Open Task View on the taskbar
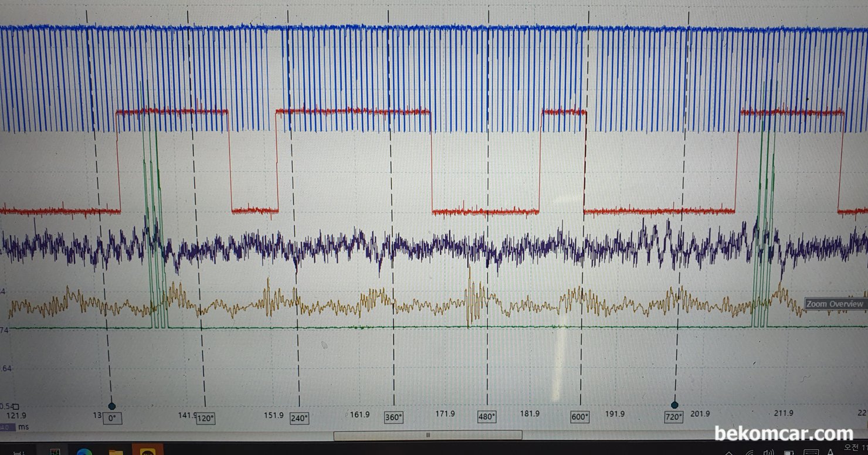 [x=19, y=453]
